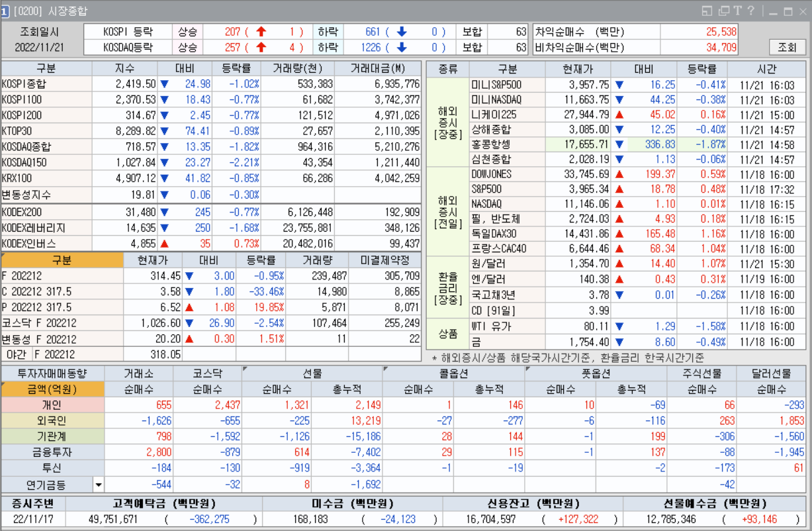
Task: Click the 기관계 investor row label
Action: 52,437
